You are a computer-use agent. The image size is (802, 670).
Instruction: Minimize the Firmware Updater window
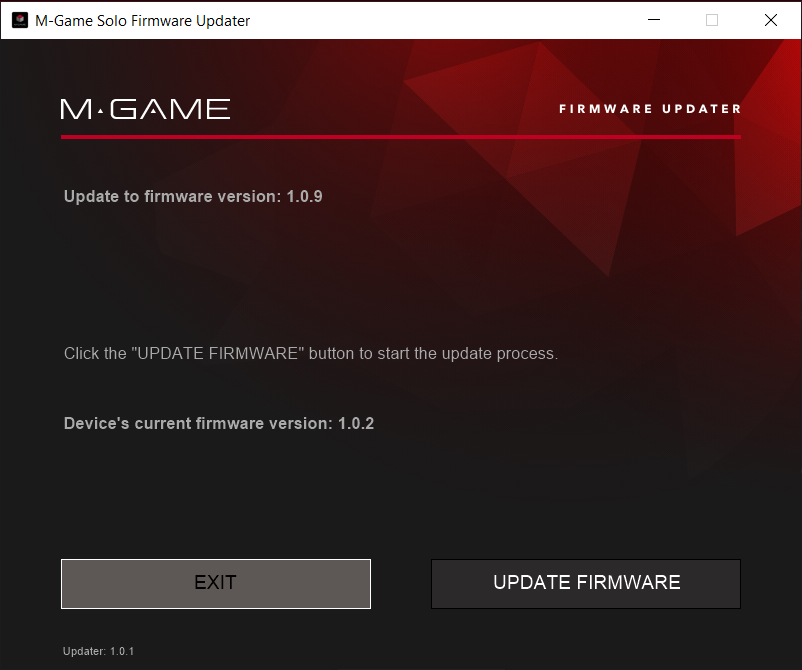pyautogui.click(x=654, y=20)
